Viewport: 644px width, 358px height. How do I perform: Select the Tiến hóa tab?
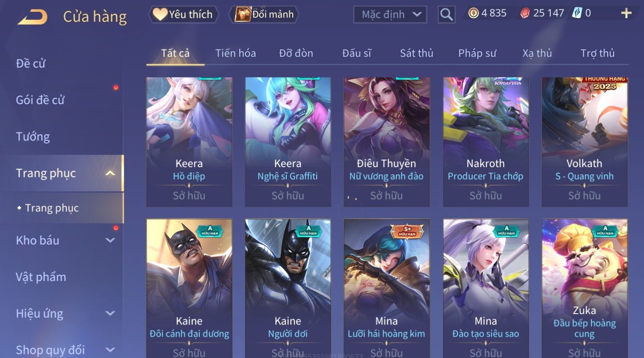coord(235,53)
